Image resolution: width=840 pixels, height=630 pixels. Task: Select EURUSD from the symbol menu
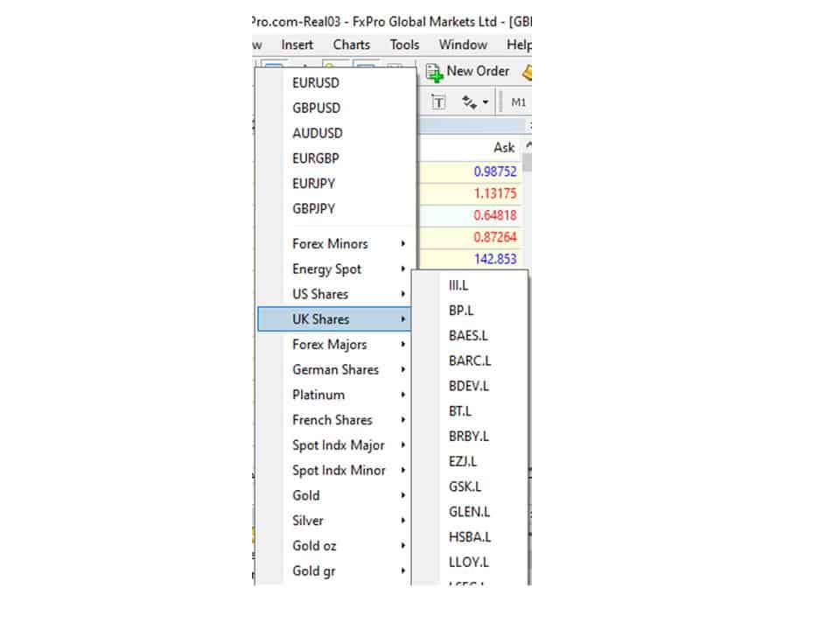pyautogui.click(x=336, y=83)
